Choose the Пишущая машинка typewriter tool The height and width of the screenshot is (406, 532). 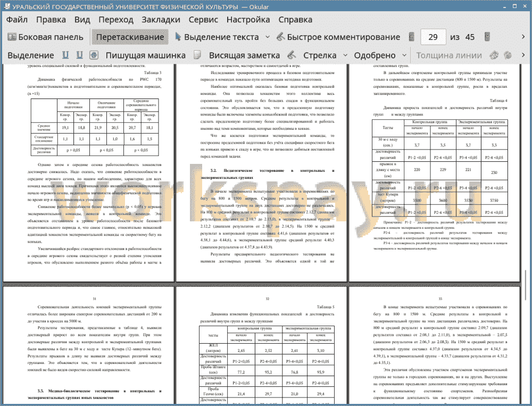(146, 55)
